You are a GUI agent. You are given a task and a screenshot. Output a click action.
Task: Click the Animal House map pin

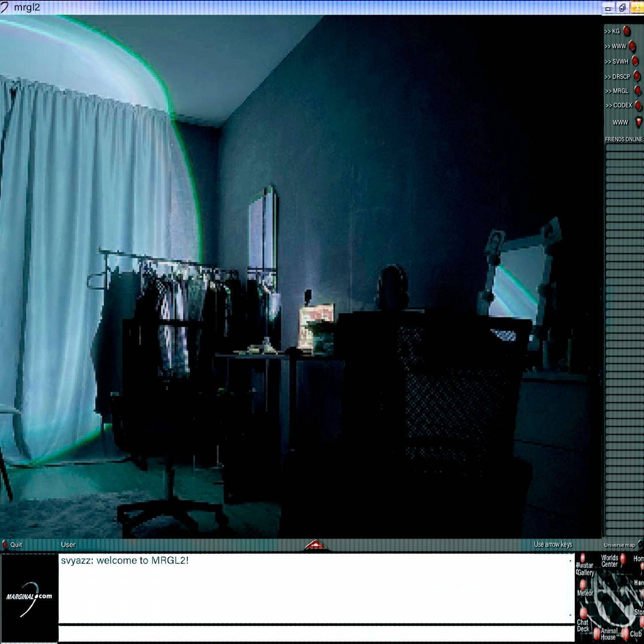[596, 633]
